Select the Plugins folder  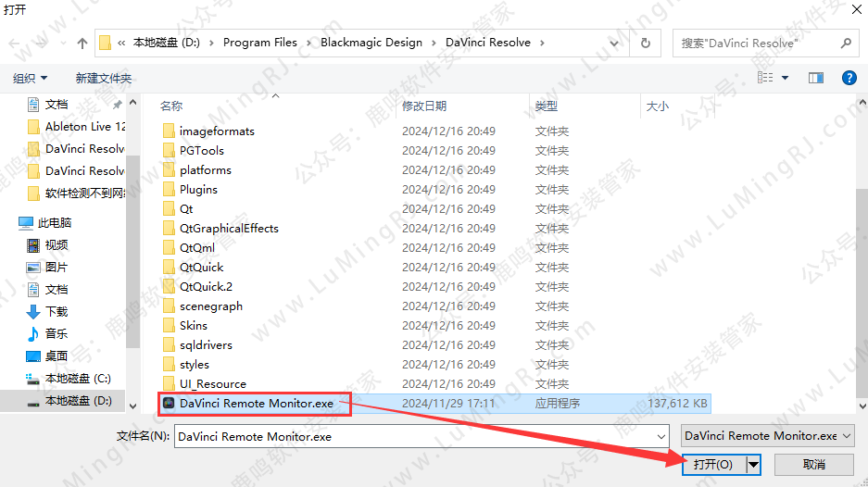(x=198, y=190)
